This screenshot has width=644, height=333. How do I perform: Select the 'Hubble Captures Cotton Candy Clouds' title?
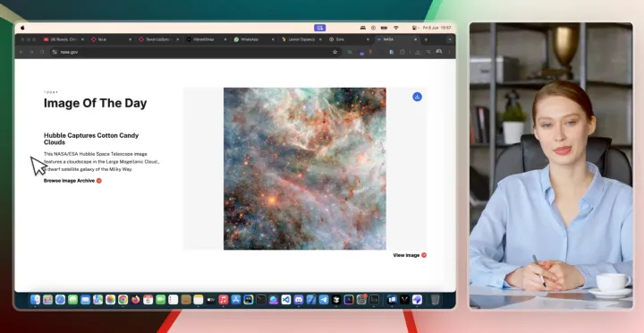tap(91, 139)
